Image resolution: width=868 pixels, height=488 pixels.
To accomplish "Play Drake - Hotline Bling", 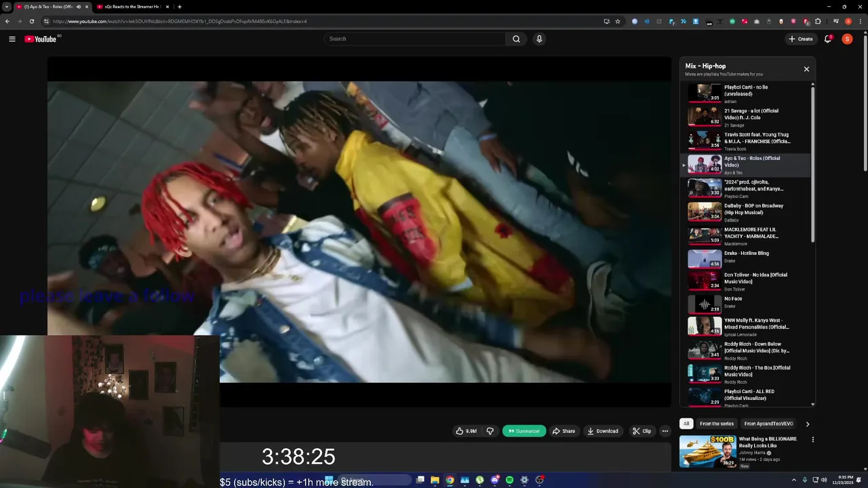I will [x=745, y=259].
